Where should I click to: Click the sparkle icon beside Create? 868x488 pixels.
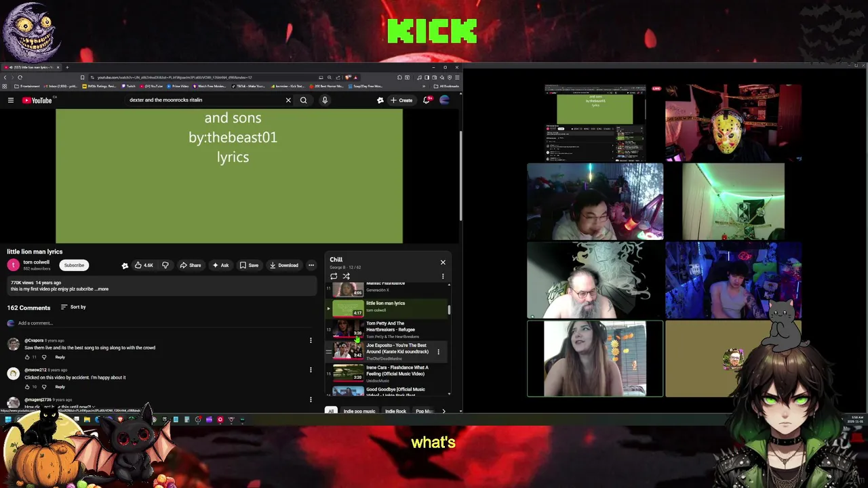(380, 100)
